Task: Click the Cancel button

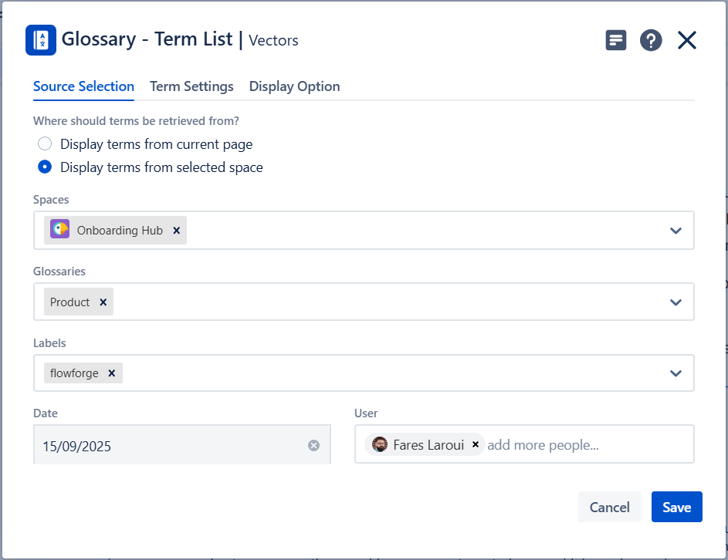Action: (609, 507)
